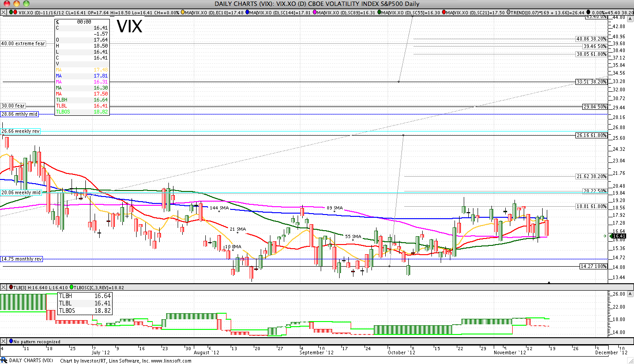
Task: Click the '20.22 50%' Fibonacci label
Action: click(594, 191)
